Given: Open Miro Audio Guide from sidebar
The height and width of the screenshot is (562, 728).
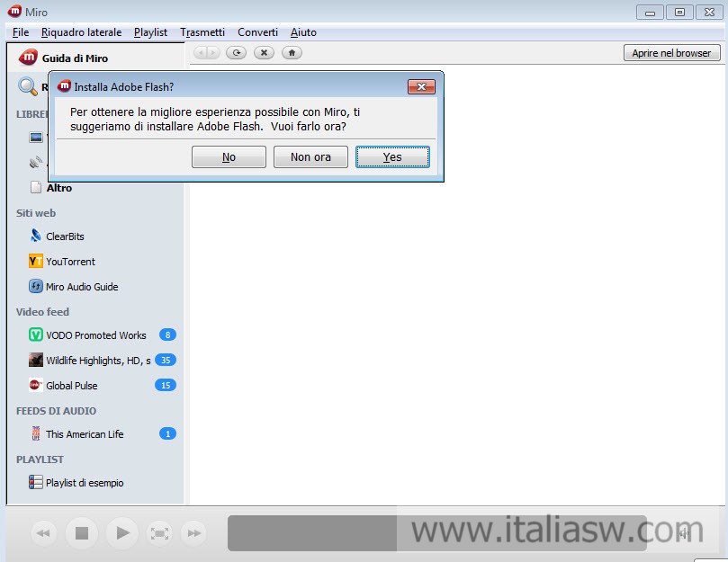Looking at the screenshot, I should (82, 287).
